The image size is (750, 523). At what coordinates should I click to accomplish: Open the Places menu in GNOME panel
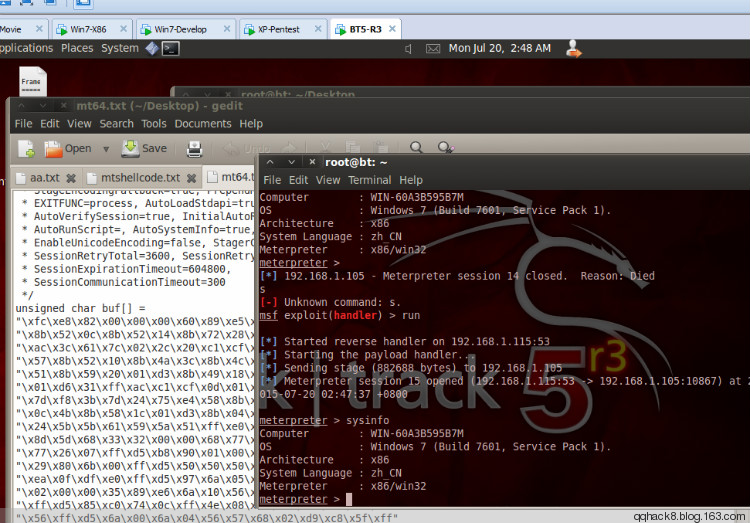pyautogui.click(x=77, y=48)
